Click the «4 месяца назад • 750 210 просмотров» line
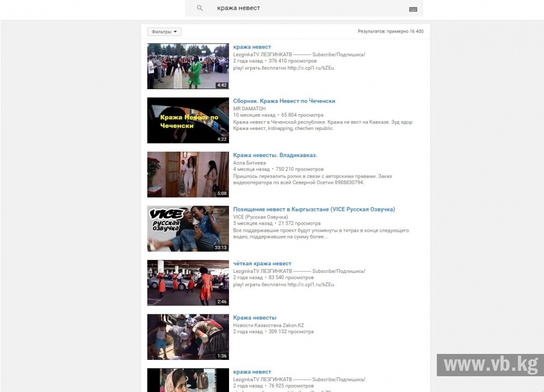 click(278, 169)
